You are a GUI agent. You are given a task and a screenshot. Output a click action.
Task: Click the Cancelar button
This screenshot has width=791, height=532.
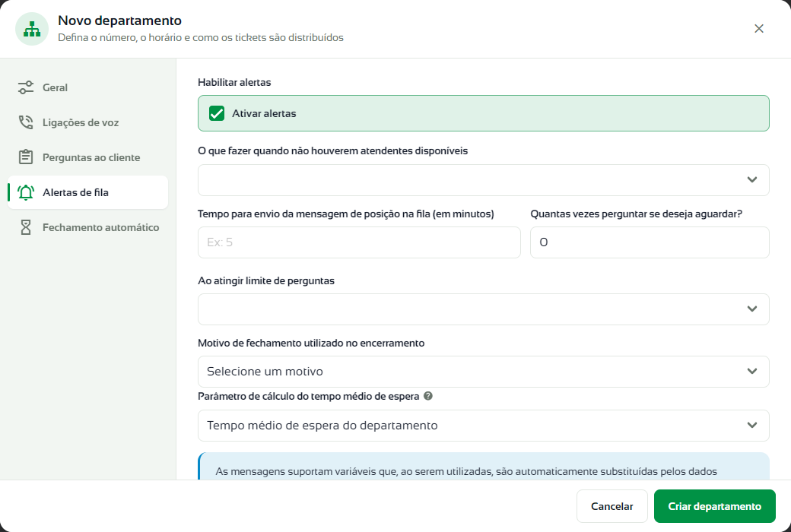(612, 506)
